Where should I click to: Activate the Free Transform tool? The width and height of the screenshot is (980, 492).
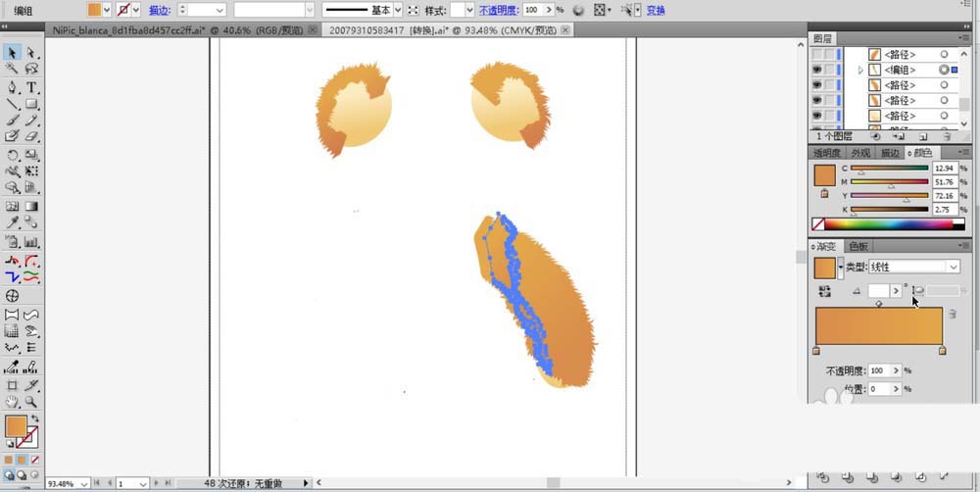point(31,172)
